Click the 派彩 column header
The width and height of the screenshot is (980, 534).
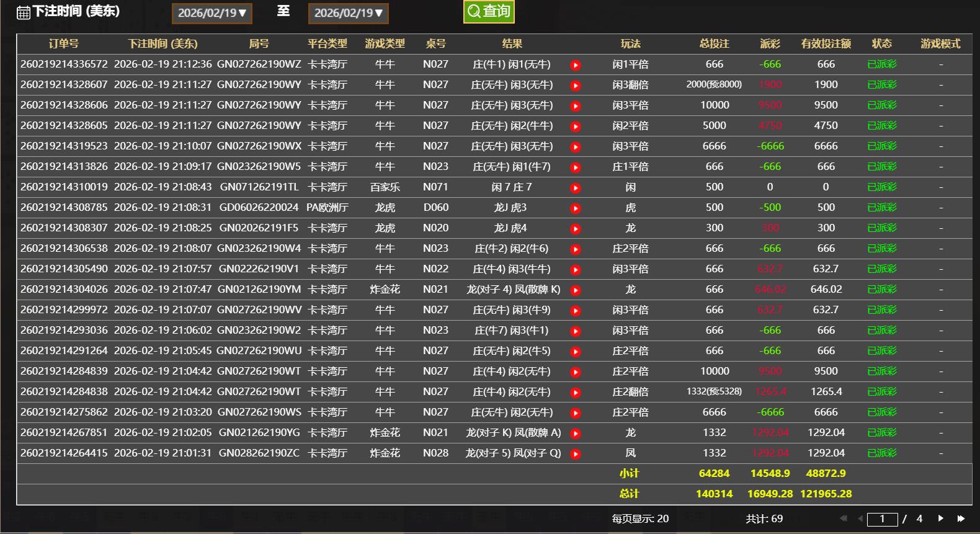(770, 44)
